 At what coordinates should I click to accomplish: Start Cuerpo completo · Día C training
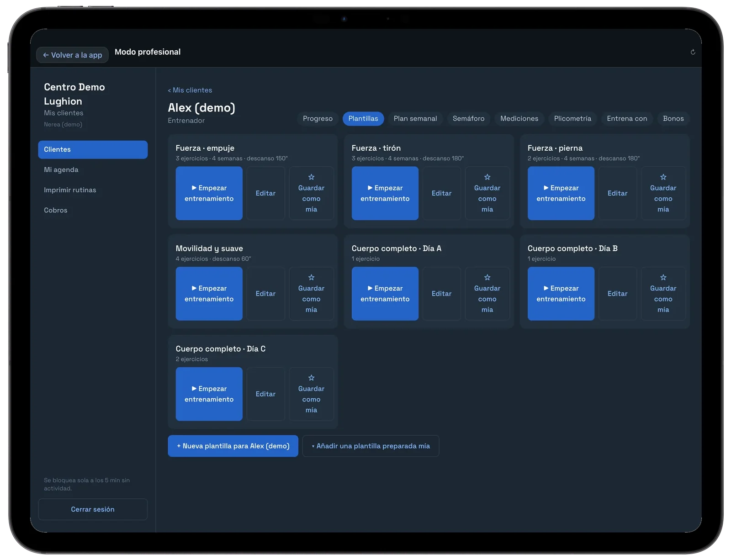point(209,394)
